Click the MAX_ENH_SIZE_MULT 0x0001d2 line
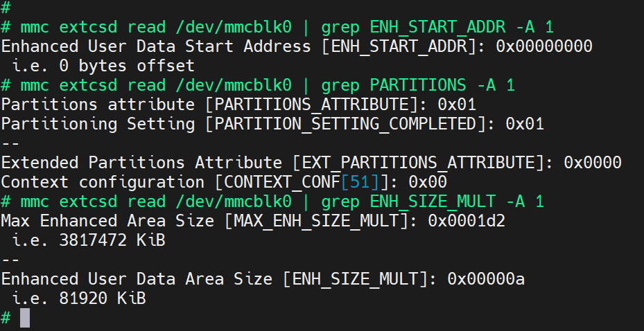 pos(253,221)
